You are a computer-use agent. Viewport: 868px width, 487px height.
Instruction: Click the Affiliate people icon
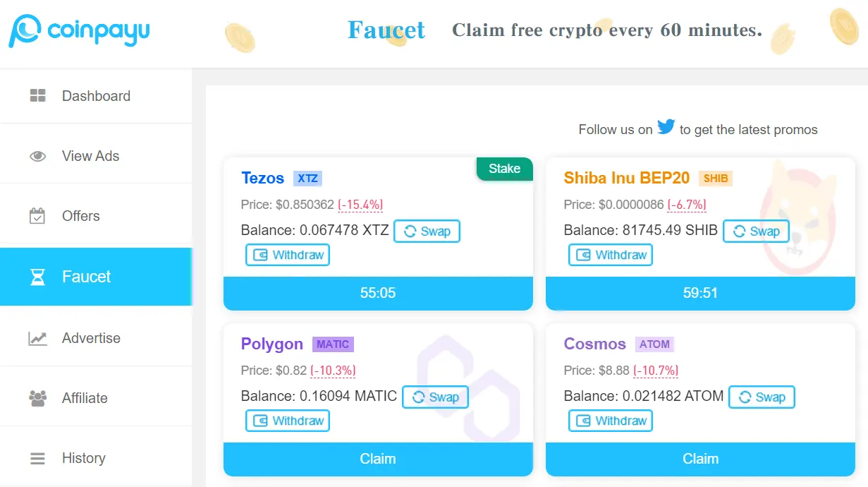(37, 398)
